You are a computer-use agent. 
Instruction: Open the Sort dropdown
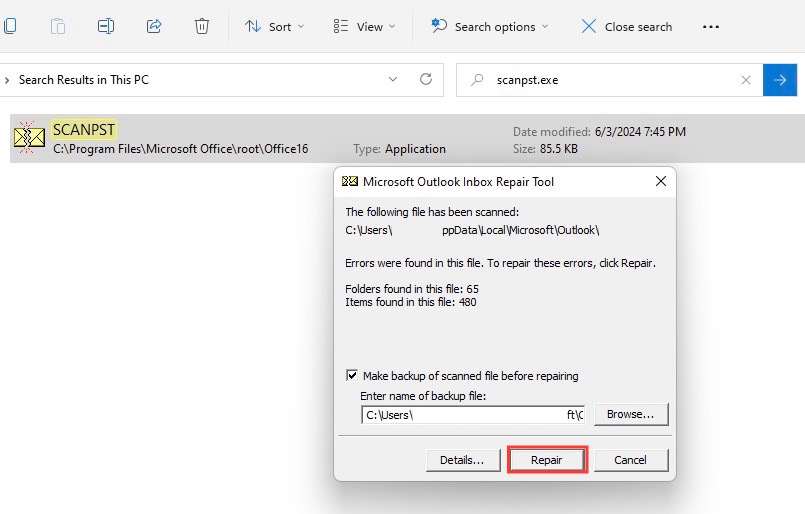(x=274, y=27)
